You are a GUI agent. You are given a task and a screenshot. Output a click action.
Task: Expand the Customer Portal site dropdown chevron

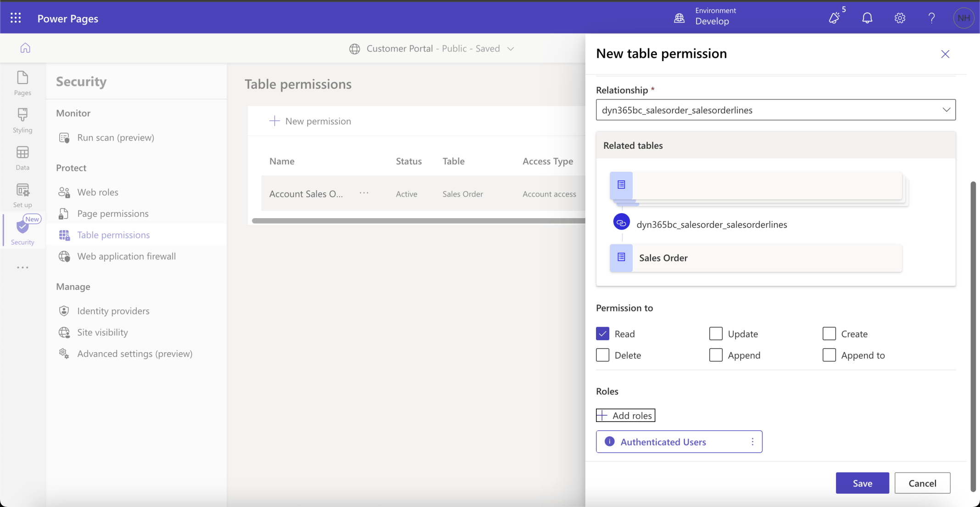(511, 49)
